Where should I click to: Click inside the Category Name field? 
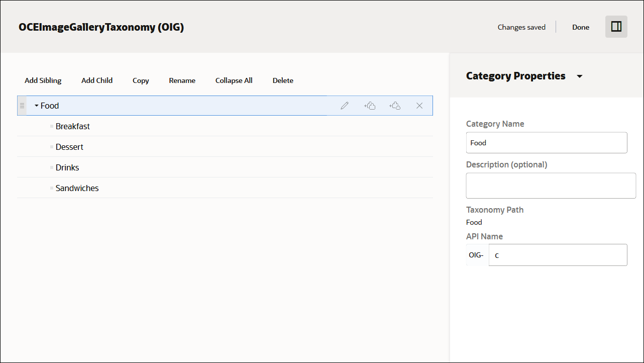click(x=546, y=143)
